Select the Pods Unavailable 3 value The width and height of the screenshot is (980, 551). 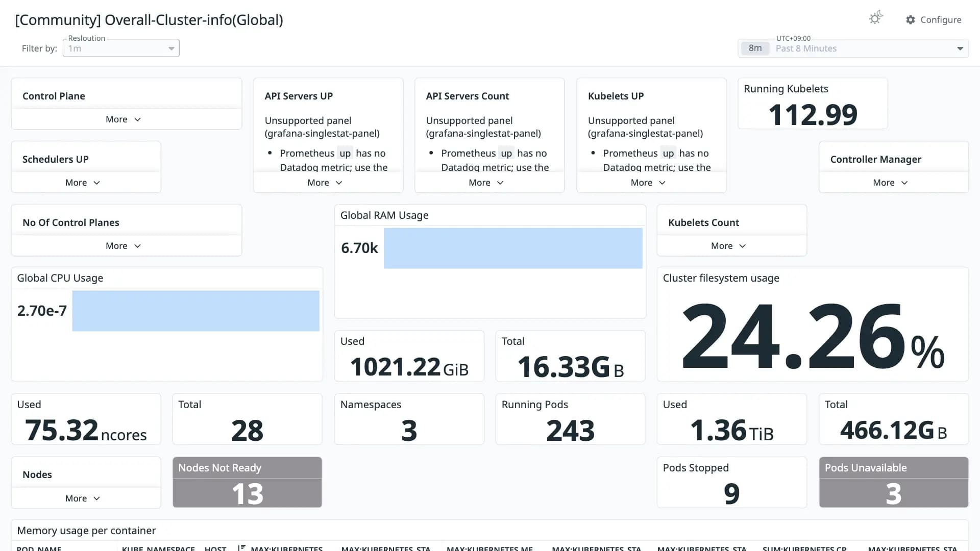click(x=893, y=494)
